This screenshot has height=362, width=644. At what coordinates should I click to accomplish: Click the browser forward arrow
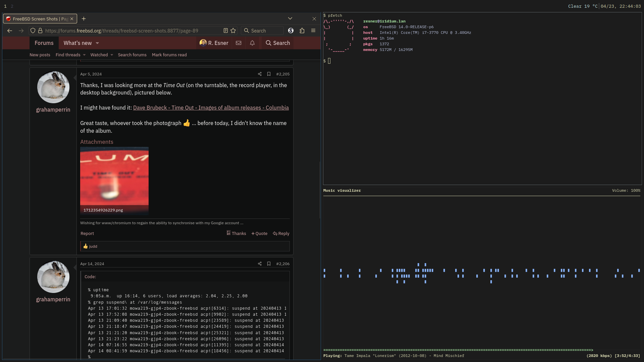[21, 31]
